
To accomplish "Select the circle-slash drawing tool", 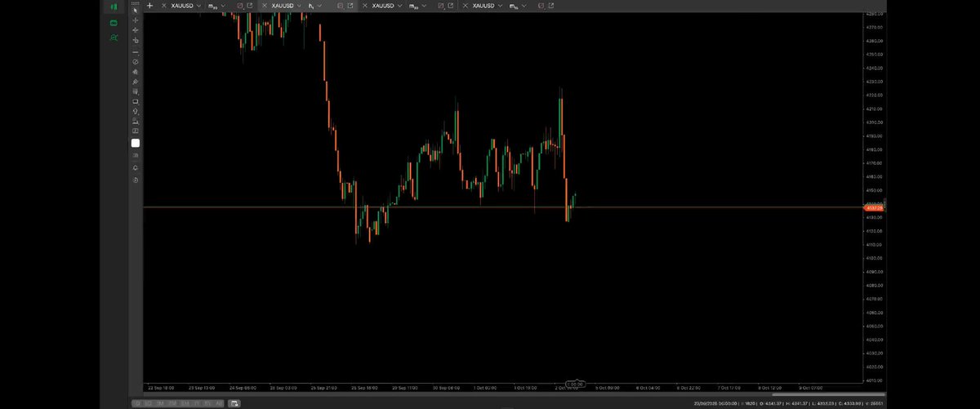I will coord(136,61).
